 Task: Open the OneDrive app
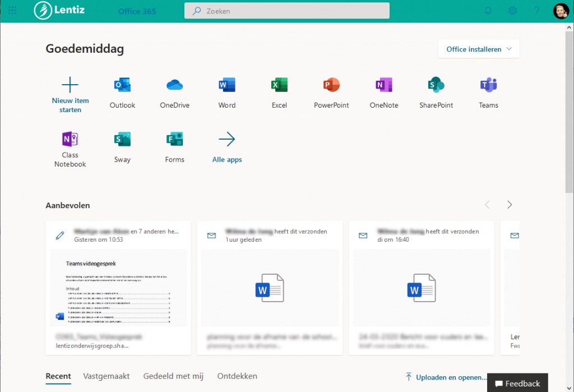(x=175, y=93)
